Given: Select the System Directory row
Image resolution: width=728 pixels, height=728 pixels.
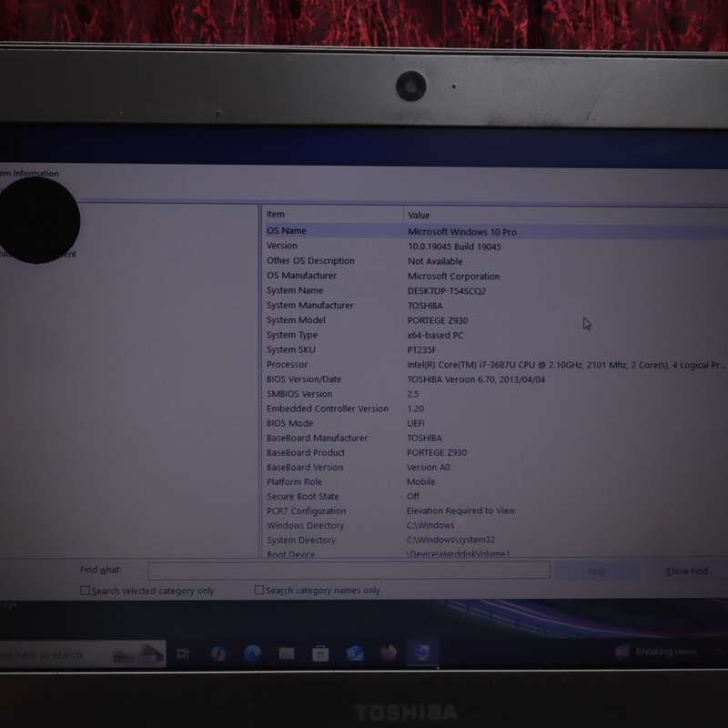Looking at the screenshot, I should [495, 540].
